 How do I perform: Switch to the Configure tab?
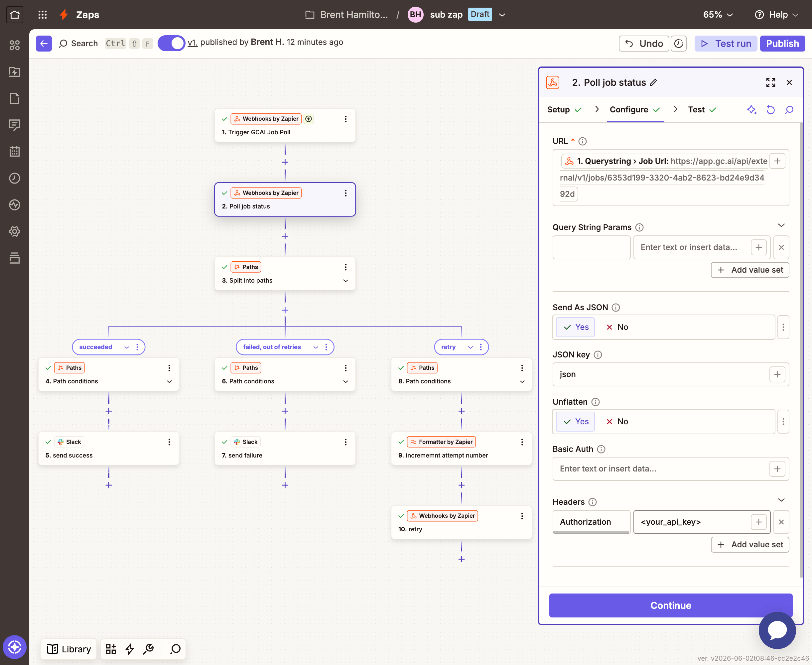pyautogui.click(x=635, y=109)
